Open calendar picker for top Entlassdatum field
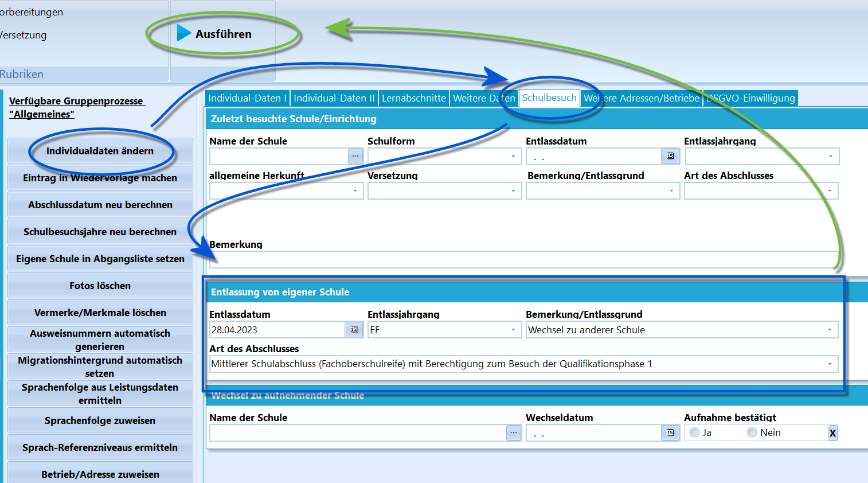 click(670, 156)
